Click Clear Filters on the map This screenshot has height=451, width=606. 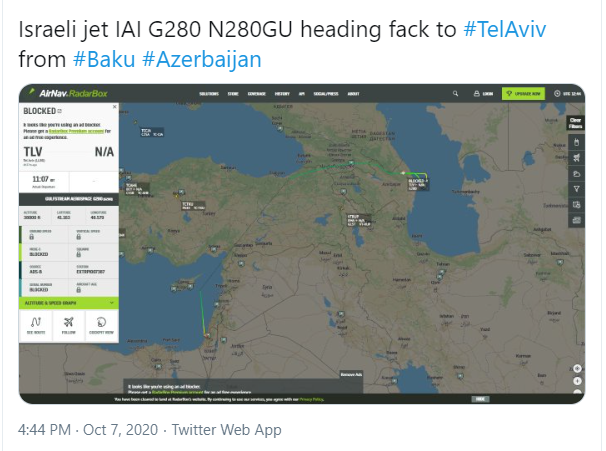pos(575,123)
